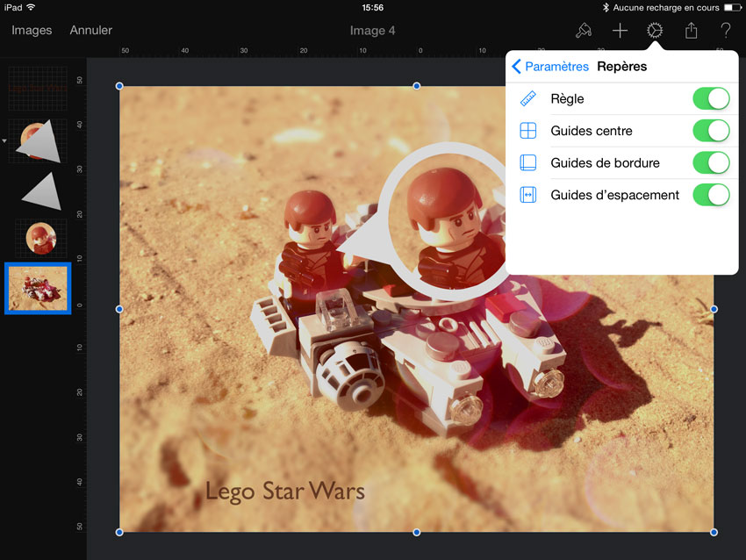Tap Annuler to undo

(91, 30)
